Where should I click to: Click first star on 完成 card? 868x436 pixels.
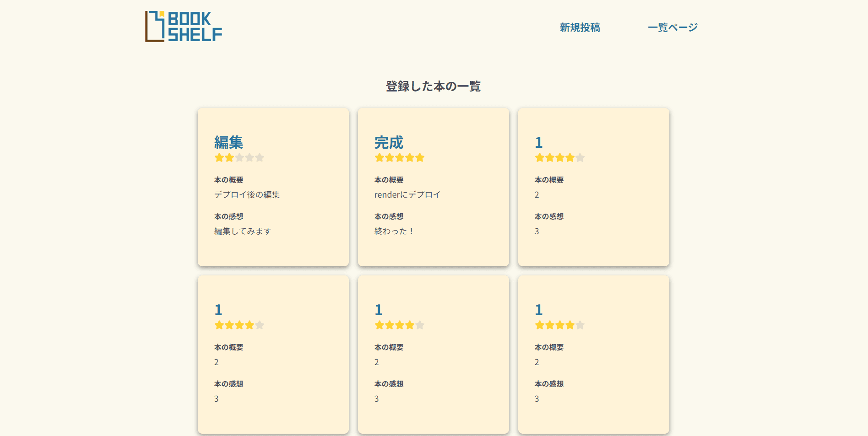[x=380, y=158]
